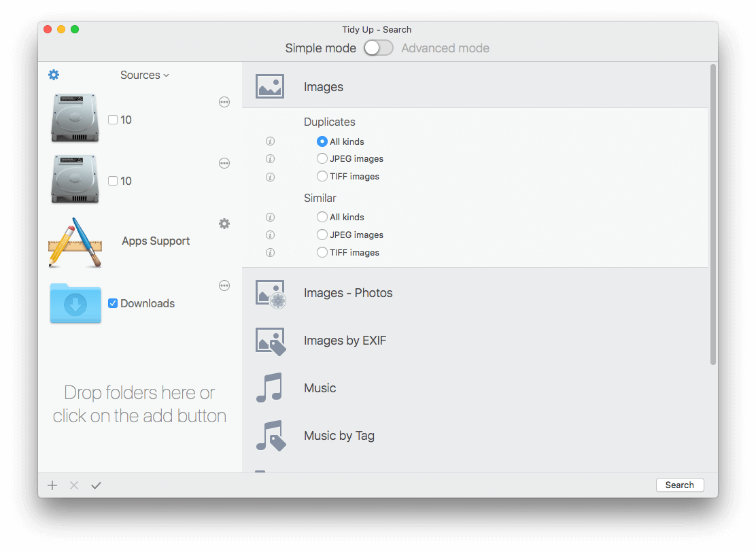Viewport: 756px width, 552px height.
Task: Click the Images by EXIF icon
Action: coord(271,341)
